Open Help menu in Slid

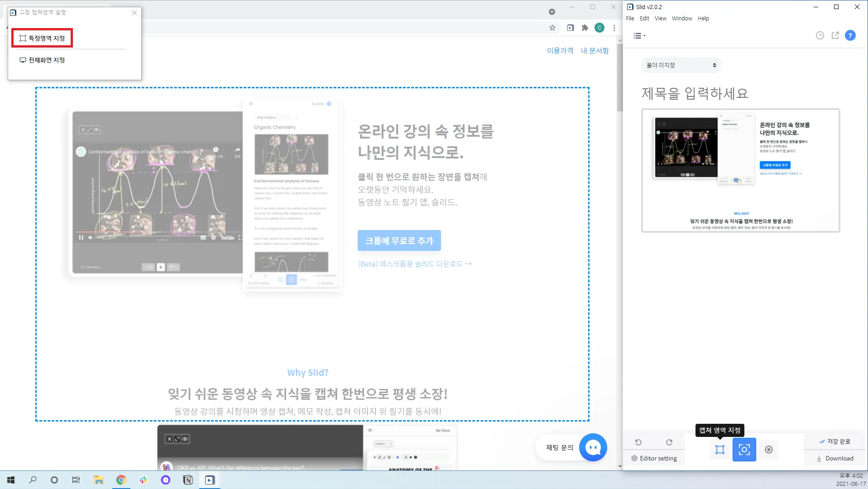(703, 19)
